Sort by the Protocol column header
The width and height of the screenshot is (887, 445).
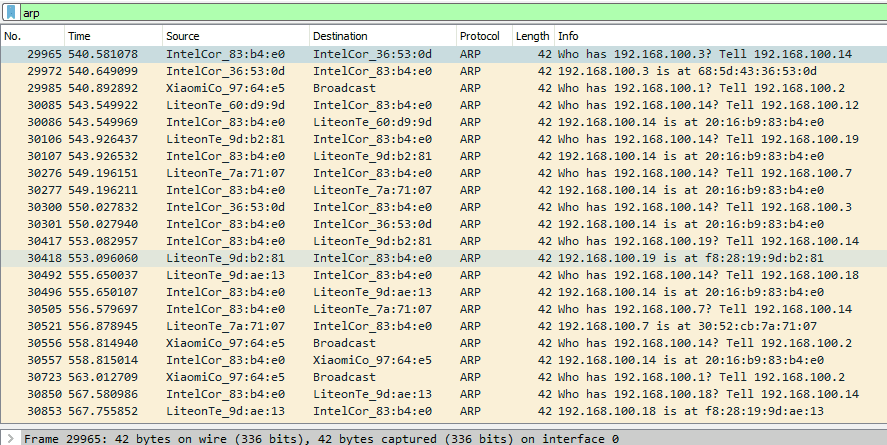(x=482, y=36)
